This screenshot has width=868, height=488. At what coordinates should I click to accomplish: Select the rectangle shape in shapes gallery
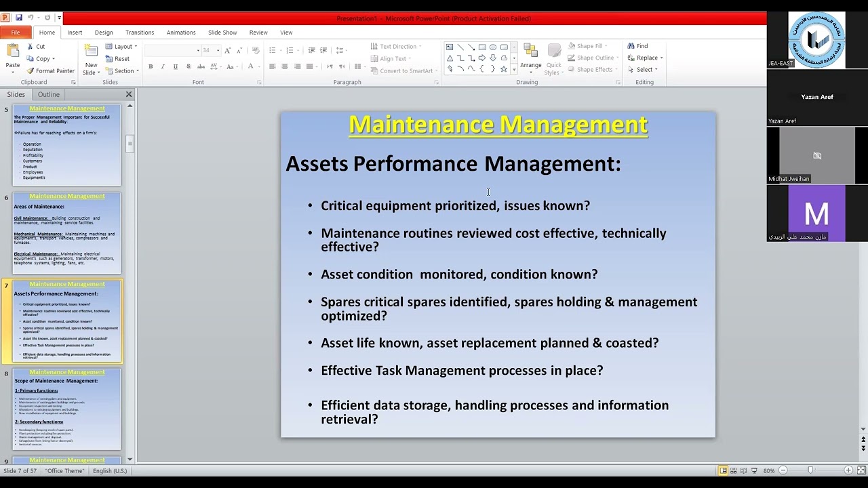(x=482, y=47)
